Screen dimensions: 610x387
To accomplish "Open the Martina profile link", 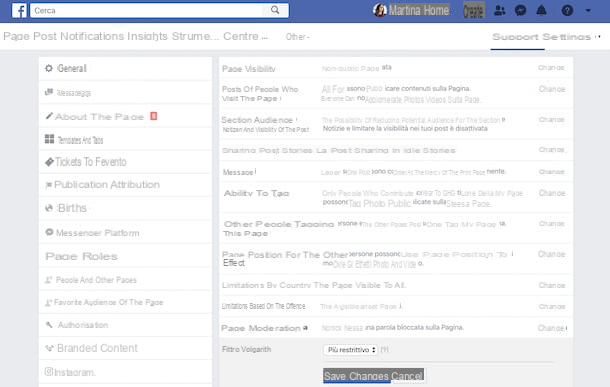I will [406, 10].
